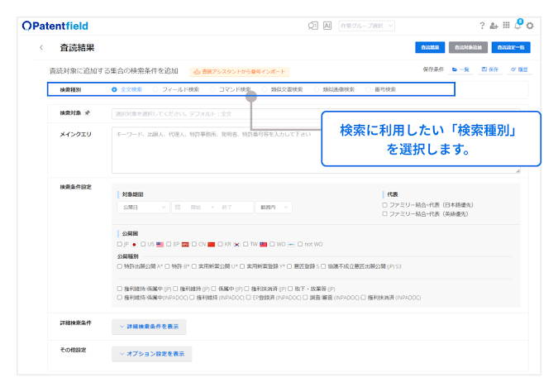
Task: Open the notifications bell icon
Action: (x=517, y=26)
